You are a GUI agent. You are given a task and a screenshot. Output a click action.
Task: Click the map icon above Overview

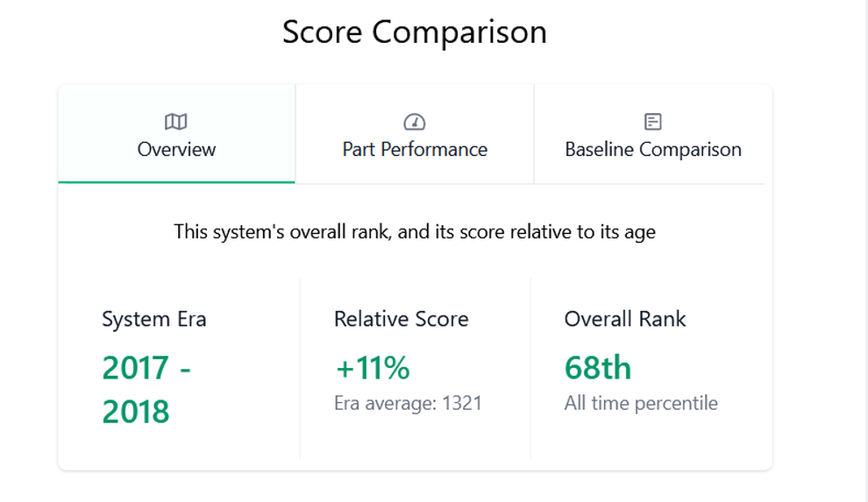click(x=176, y=122)
